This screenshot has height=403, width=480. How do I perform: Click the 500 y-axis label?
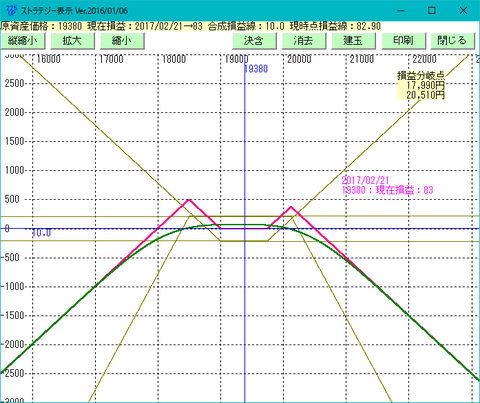pyautogui.click(x=12, y=199)
